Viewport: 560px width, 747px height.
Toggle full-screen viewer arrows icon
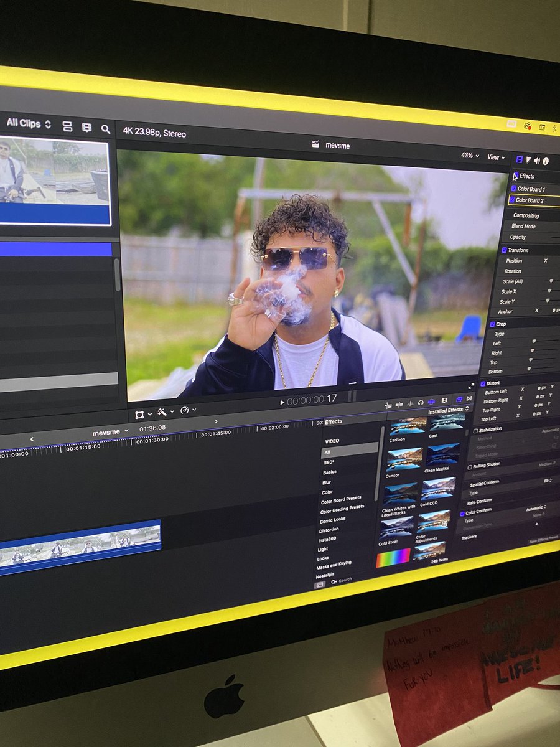pyautogui.click(x=470, y=387)
